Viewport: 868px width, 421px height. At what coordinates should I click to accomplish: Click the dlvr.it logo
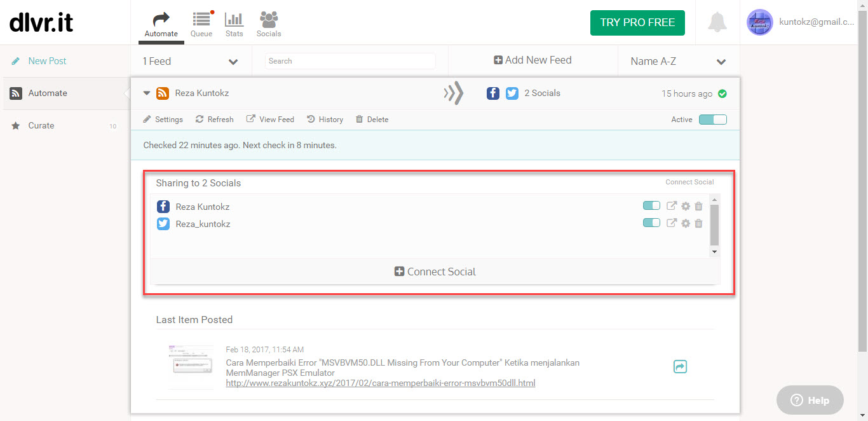tap(41, 22)
